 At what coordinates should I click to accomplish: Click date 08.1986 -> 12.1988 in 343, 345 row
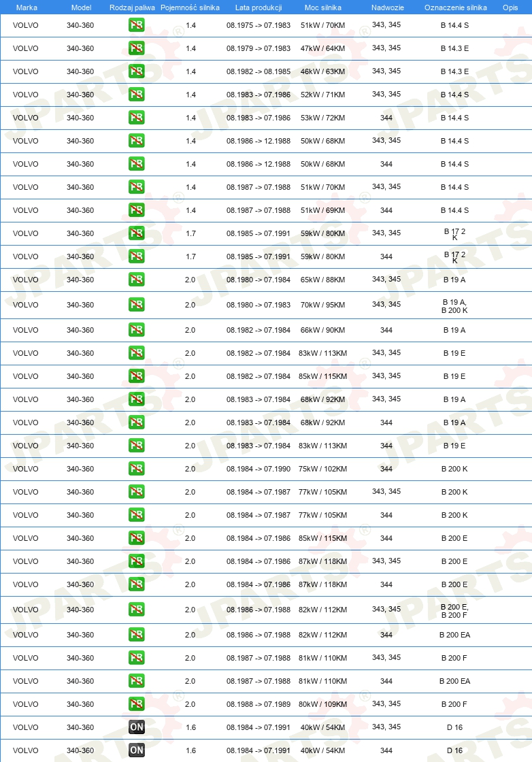[259, 141]
